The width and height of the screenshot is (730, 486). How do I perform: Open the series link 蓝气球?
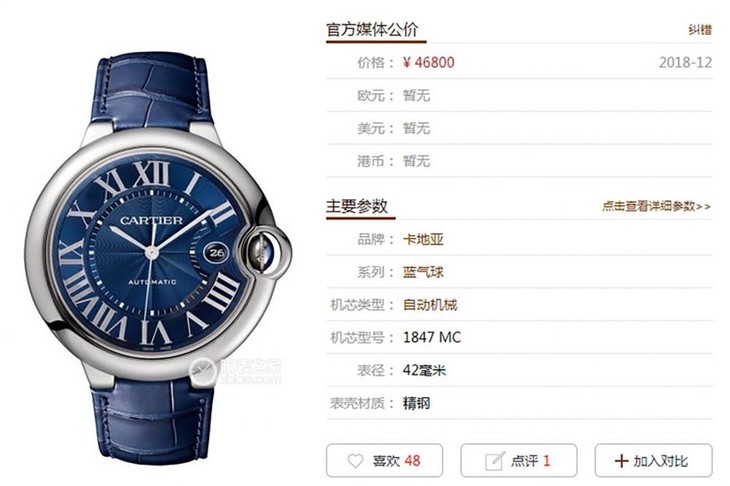tap(423, 272)
